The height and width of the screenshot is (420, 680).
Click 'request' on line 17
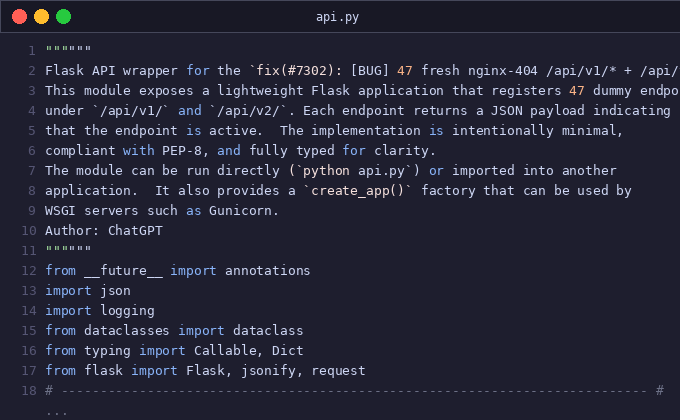pyautogui.click(x=338, y=371)
